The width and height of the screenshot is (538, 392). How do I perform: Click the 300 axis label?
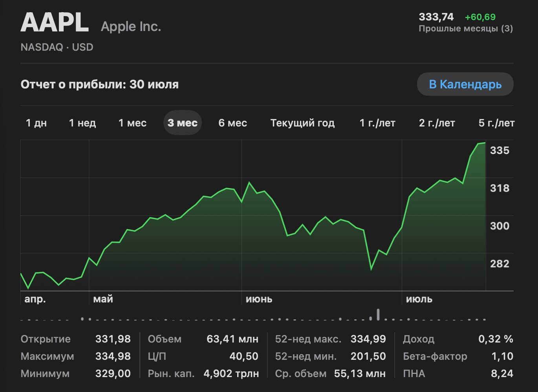(x=500, y=225)
